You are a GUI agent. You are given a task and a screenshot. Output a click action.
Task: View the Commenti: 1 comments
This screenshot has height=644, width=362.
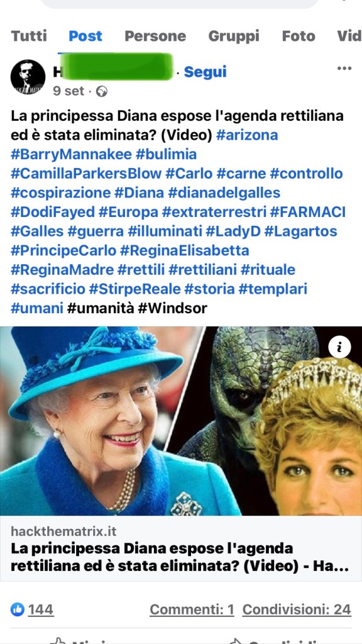(x=192, y=609)
